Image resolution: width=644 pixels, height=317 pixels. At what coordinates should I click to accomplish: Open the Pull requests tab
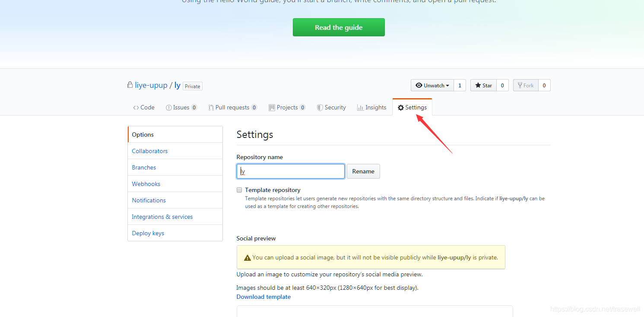[233, 107]
